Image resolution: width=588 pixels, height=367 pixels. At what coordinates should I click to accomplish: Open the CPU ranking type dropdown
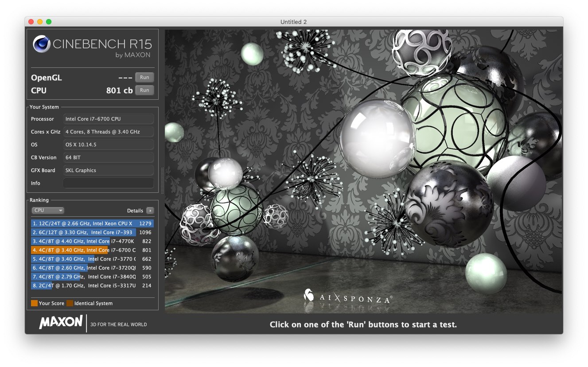(48, 211)
